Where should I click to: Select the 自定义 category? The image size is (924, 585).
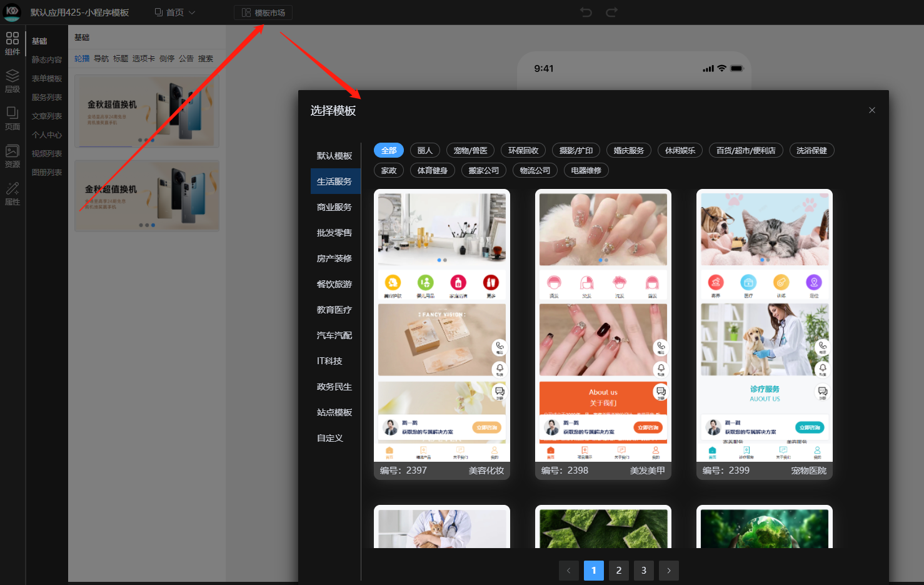click(x=335, y=438)
